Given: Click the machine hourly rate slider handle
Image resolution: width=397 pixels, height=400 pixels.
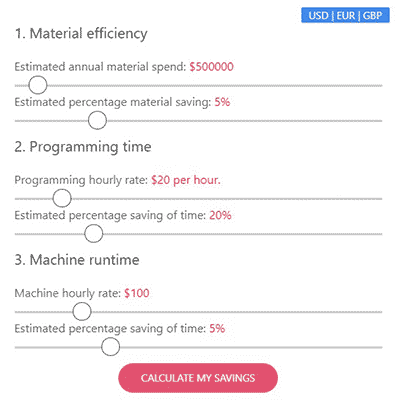Looking at the screenshot, I should [x=82, y=312].
